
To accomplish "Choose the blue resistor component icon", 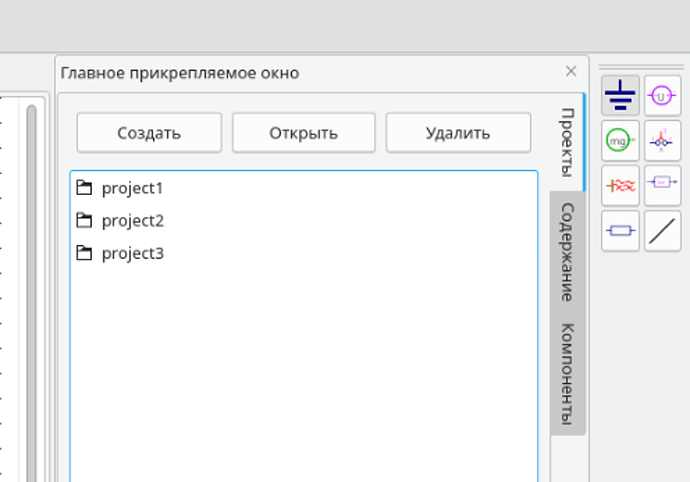I will pyautogui.click(x=620, y=231).
